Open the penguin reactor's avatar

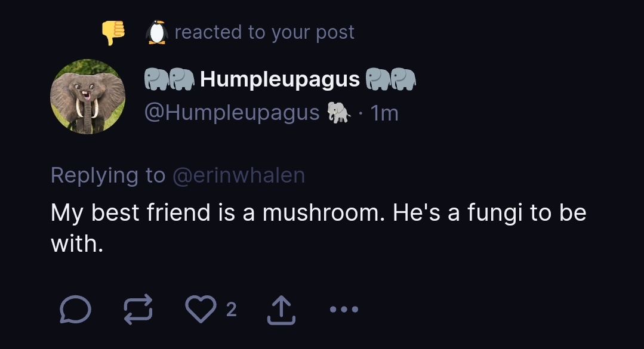point(156,32)
